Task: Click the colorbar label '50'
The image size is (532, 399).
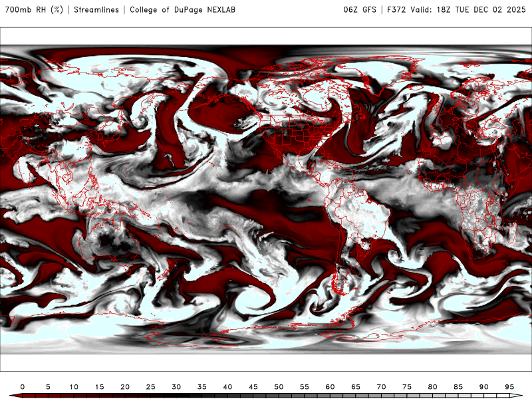Action: tap(279, 387)
